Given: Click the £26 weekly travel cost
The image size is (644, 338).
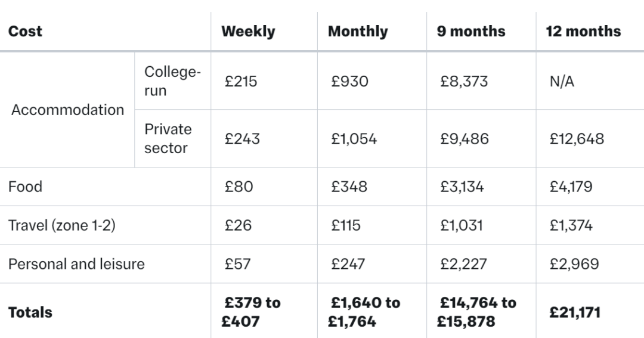Looking at the screenshot, I should (x=238, y=225).
